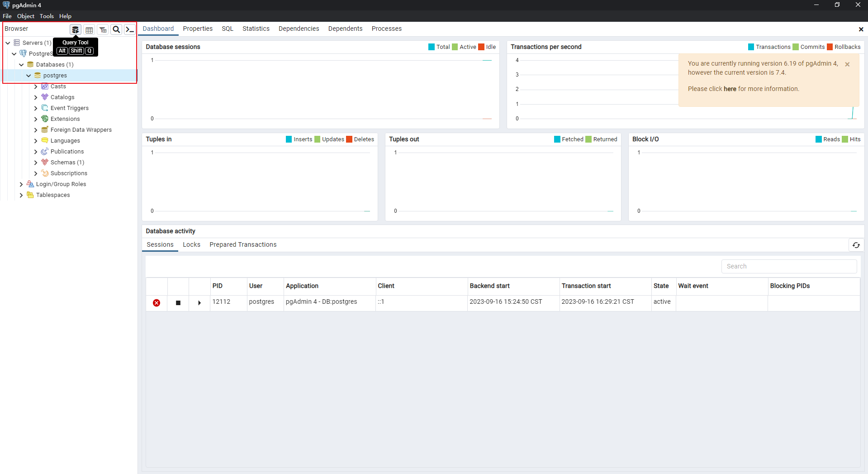Cancel active query for PID 12112
Screen dimensions: 868x474
tap(178, 303)
